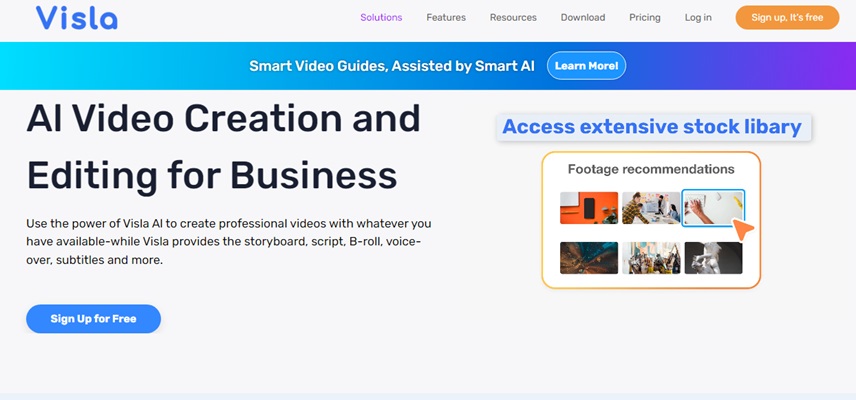Open the Pricing page
This screenshot has height=400, width=856.
[645, 17]
